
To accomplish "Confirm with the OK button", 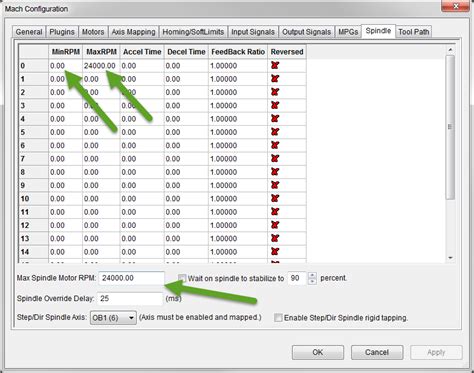I will point(318,352).
